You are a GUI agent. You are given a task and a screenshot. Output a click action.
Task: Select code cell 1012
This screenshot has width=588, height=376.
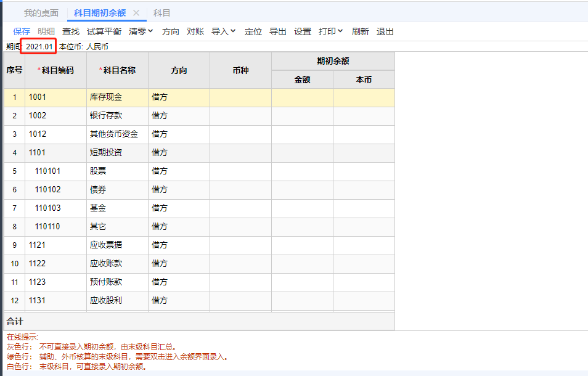tap(56, 134)
